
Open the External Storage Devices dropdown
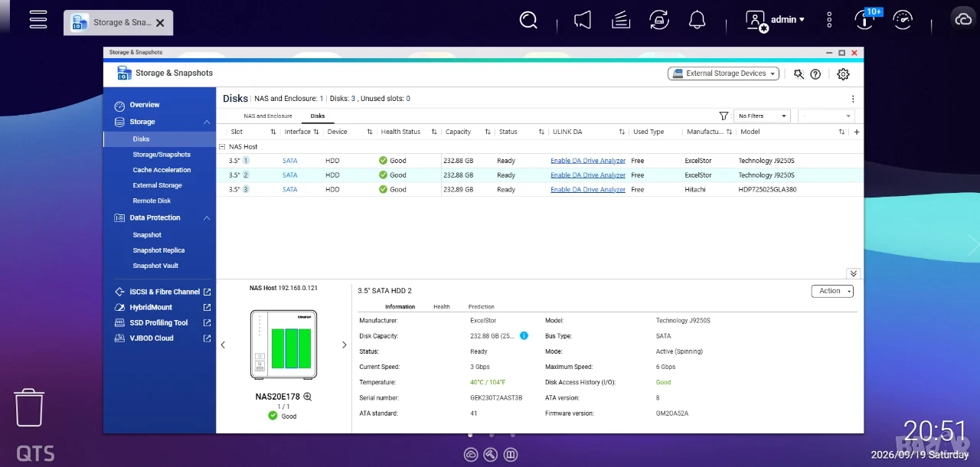tap(723, 73)
